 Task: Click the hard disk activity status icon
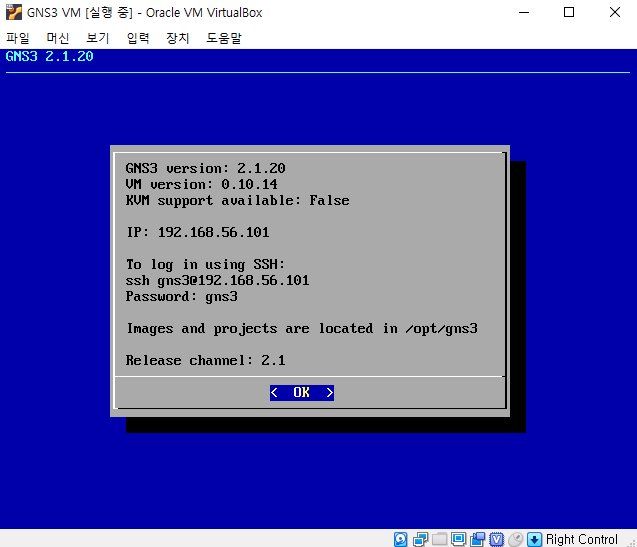point(400,539)
